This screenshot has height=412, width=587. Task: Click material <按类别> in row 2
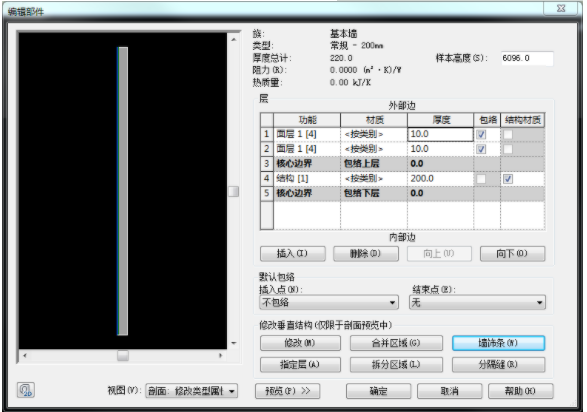[x=374, y=149]
